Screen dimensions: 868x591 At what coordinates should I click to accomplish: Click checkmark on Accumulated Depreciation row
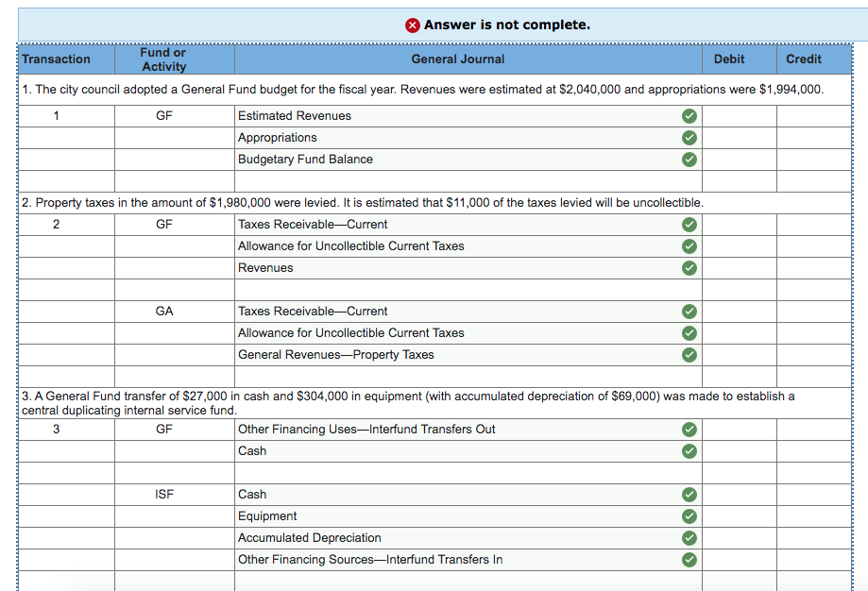pos(689,538)
